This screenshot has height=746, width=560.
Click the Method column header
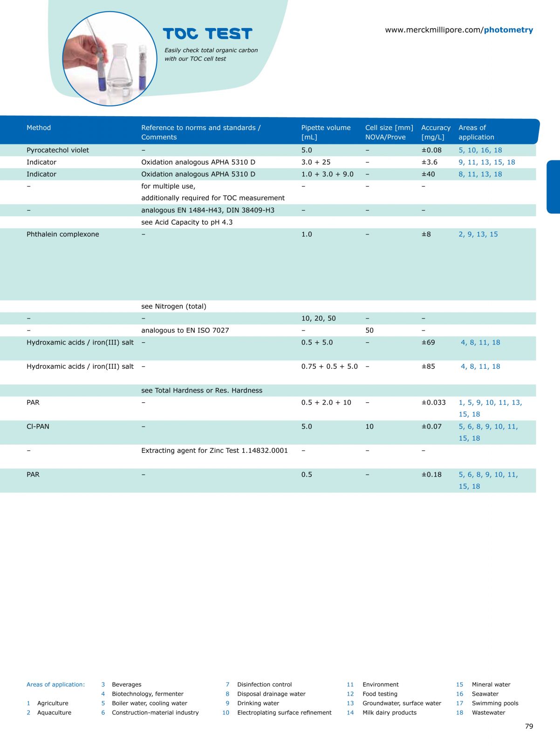tap(39, 128)
